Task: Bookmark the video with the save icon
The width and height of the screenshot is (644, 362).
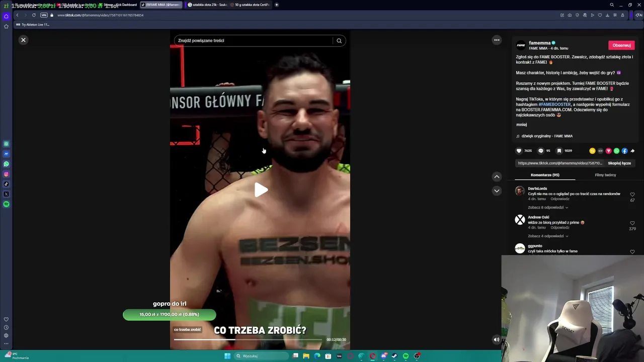Action: pyautogui.click(x=559, y=151)
